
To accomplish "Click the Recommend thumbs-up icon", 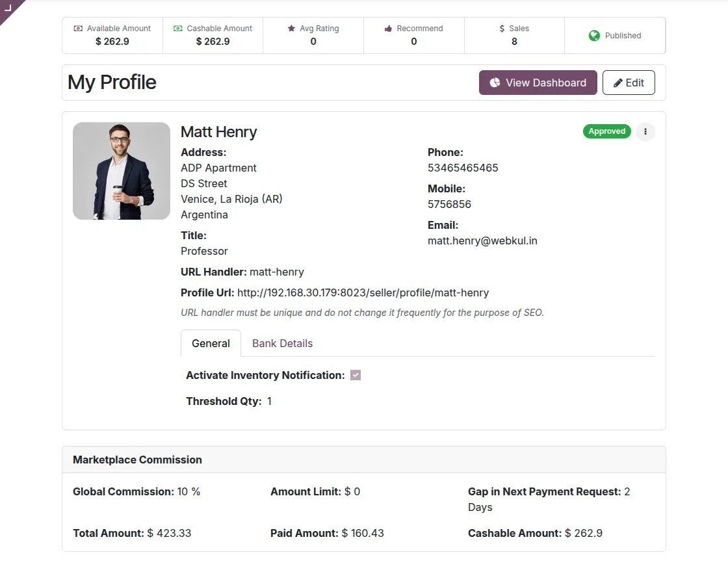I will pyautogui.click(x=388, y=29).
